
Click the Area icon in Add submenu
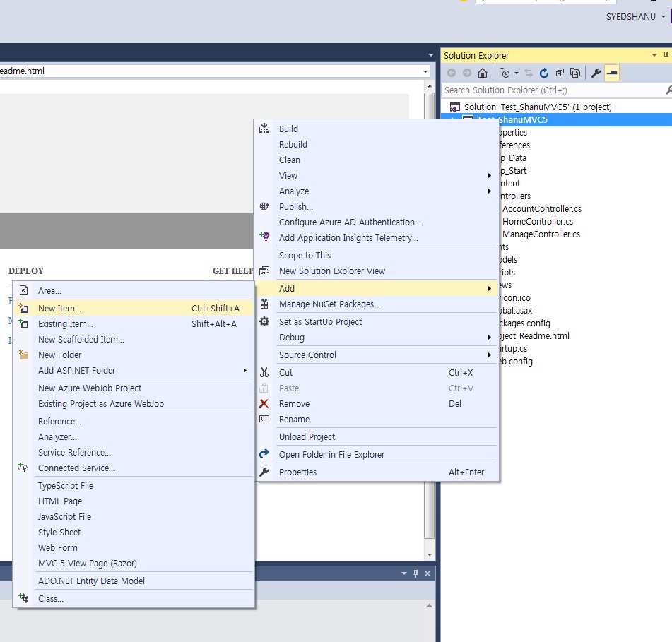pos(24,290)
